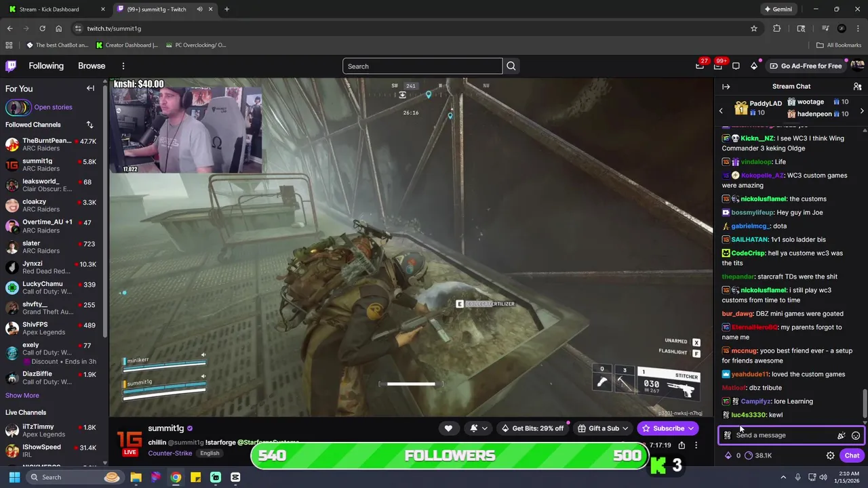Screen dimensions: 868x488
Task: Open chat settings gear
Action: pyautogui.click(x=830, y=455)
